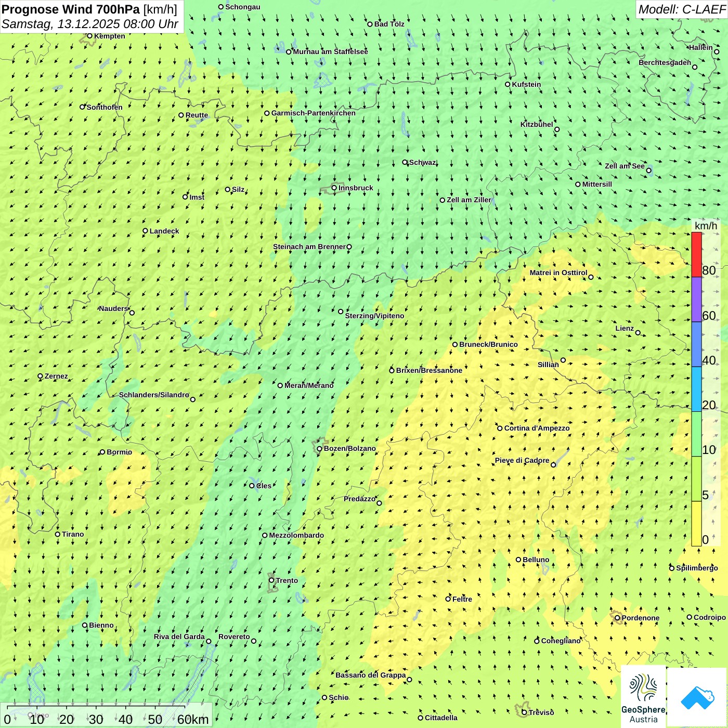Click the Spilimbergo label
The width and height of the screenshot is (728, 728).
(697, 568)
